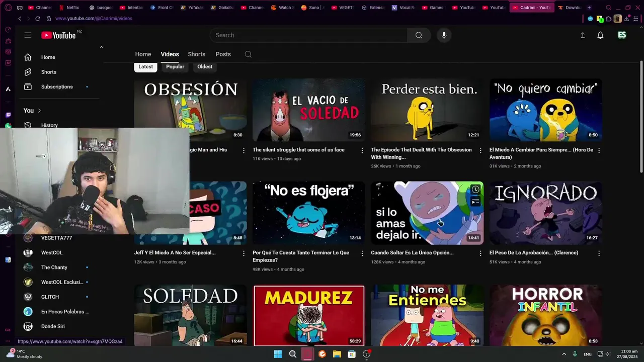Open History in the sidebar
This screenshot has height=362, width=644.
49,125
